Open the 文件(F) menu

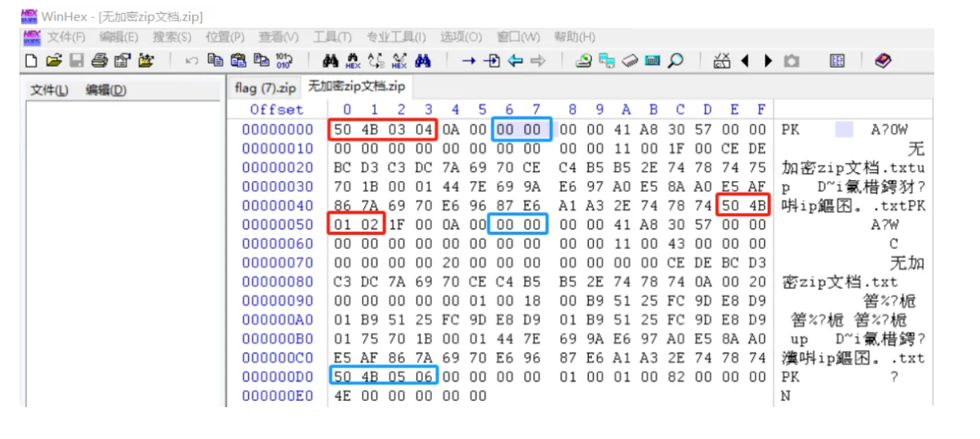coord(66,37)
